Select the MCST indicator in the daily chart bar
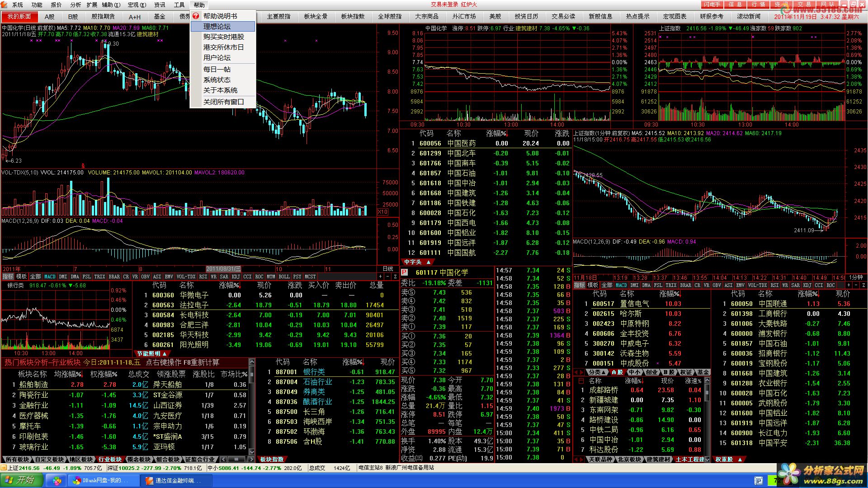Viewport: 868px width, 488px height. [x=310, y=277]
